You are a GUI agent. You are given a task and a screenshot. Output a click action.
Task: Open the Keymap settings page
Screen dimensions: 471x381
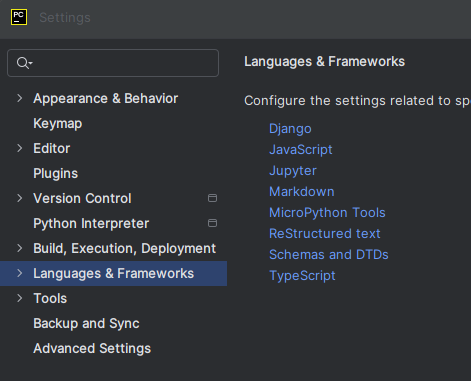coord(58,124)
